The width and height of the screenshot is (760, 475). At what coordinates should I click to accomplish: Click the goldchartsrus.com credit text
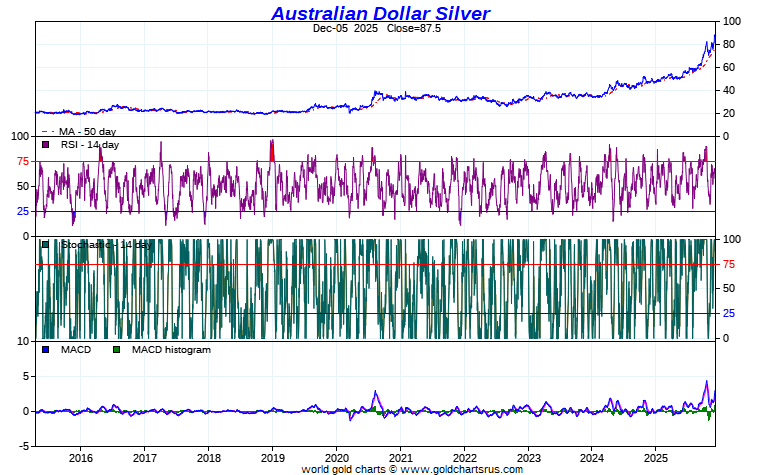412,469
